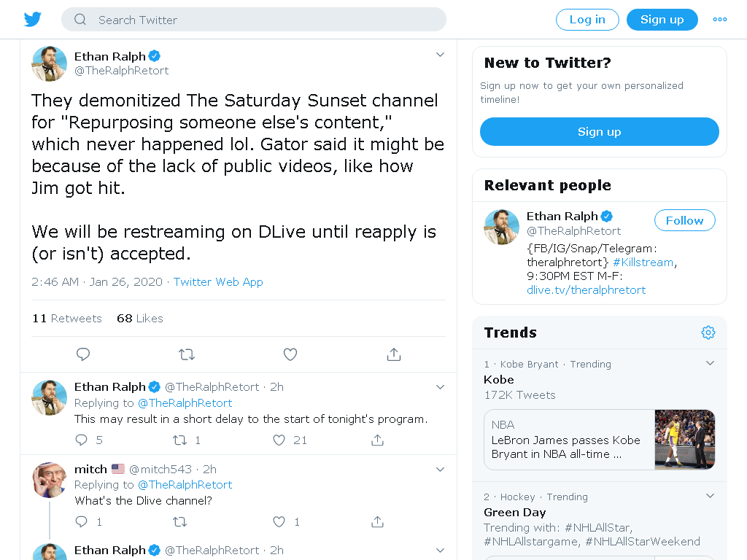Follow Ethan Ralph in Relevant people

(684, 220)
